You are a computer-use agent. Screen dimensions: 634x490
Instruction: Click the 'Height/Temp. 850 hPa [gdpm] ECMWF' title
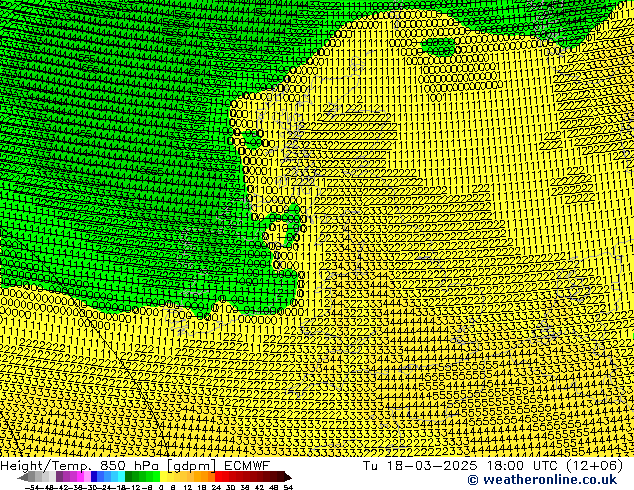(135, 465)
